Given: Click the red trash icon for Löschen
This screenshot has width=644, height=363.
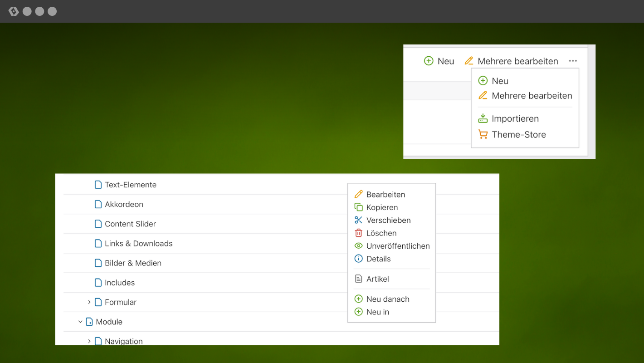Looking at the screenshot, I should (358, 233).
